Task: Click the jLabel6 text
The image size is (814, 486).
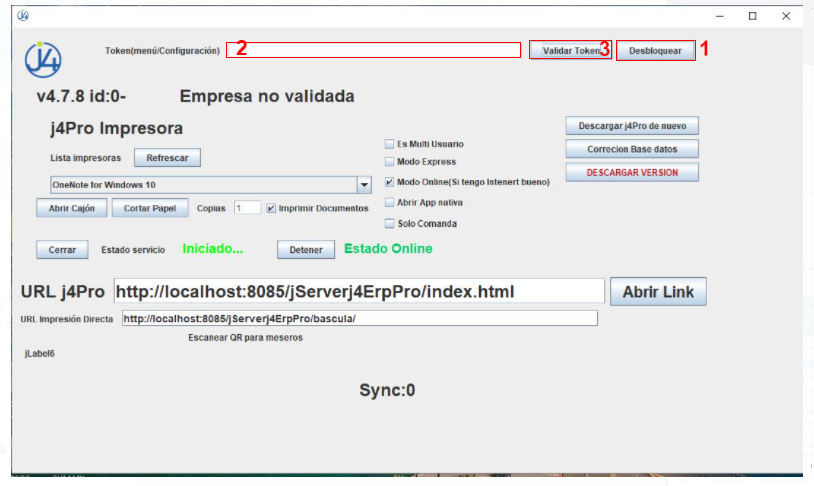Action: coord(39,354)
